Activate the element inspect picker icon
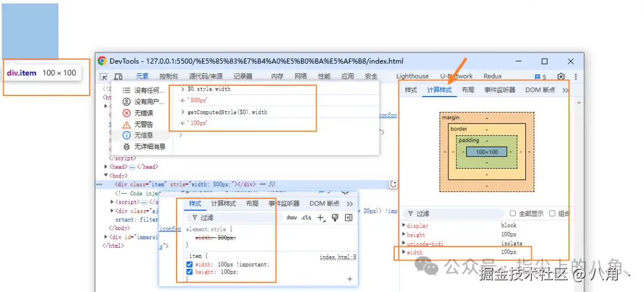The height and width of the screenshot is (292, 644). pos(104,76)
